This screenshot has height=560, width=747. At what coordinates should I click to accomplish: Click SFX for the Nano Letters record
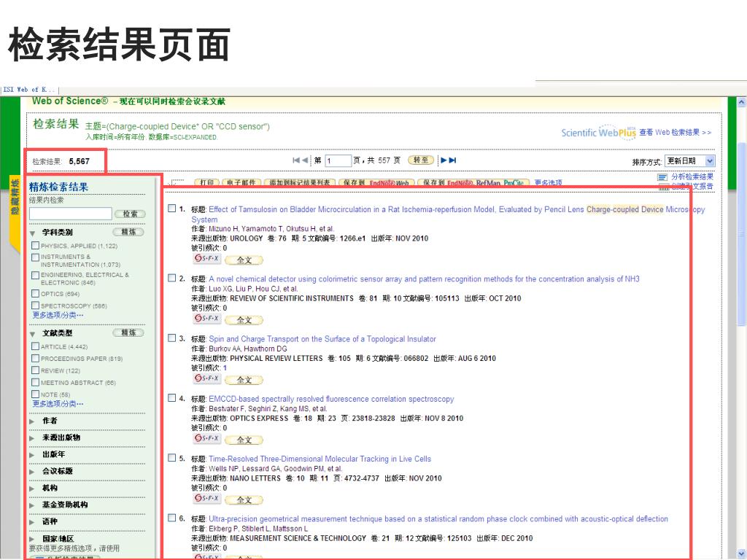206,499
